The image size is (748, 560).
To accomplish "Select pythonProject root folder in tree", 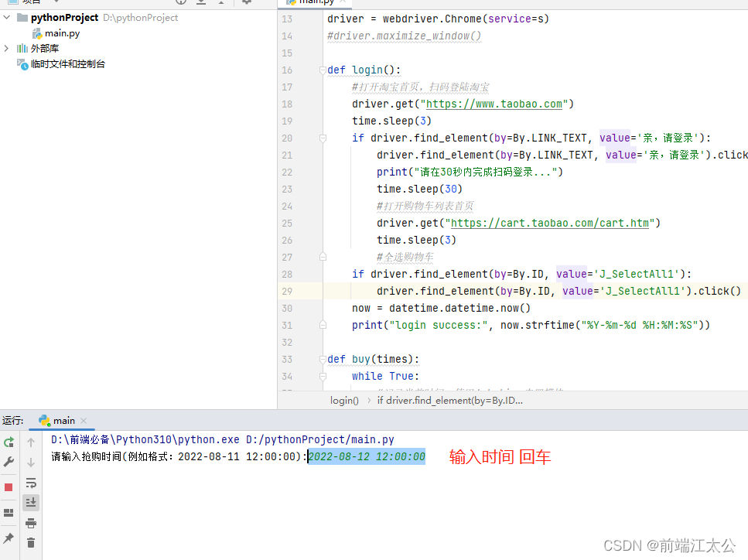I will pyautogui.click(x=64, y=18).
